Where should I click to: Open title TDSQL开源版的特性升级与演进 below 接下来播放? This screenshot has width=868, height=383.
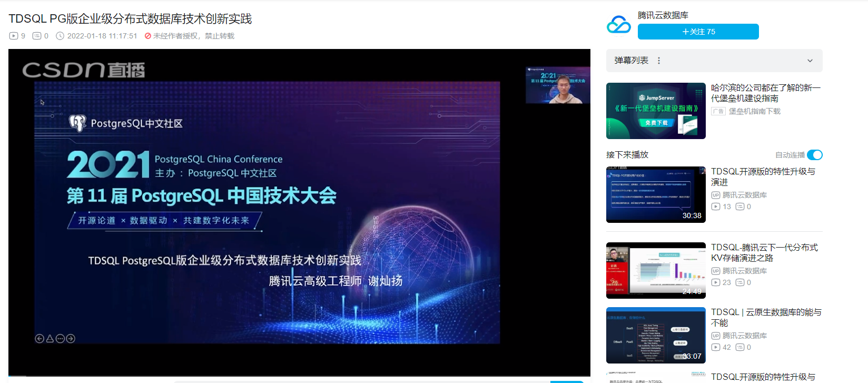point(763,176)
